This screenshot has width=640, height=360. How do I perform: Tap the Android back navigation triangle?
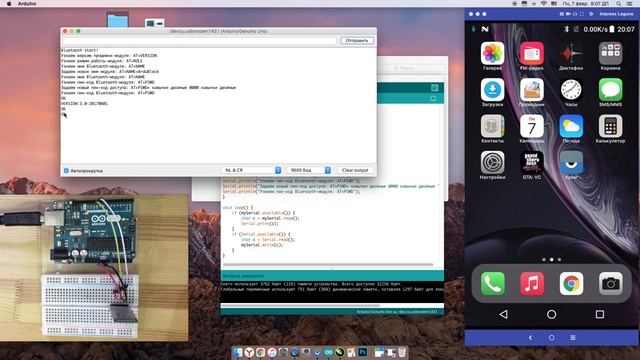(x=504, y=314)
